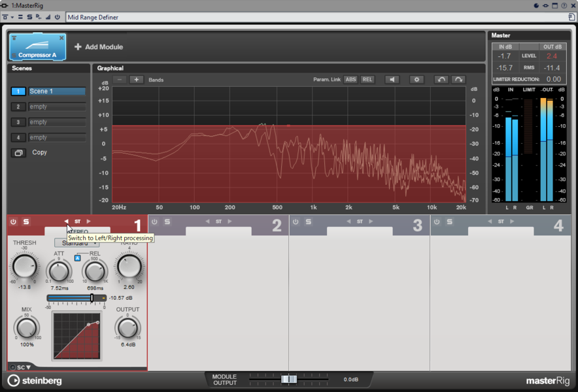578x392 pixels.
Task: Add a band with the plus button
Action: (x=136, y=80)
